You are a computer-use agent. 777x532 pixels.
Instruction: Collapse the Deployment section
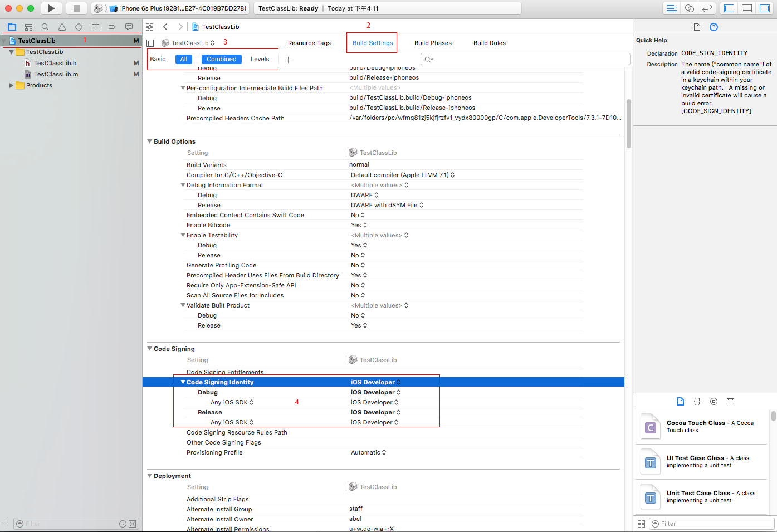coord(149,476)
